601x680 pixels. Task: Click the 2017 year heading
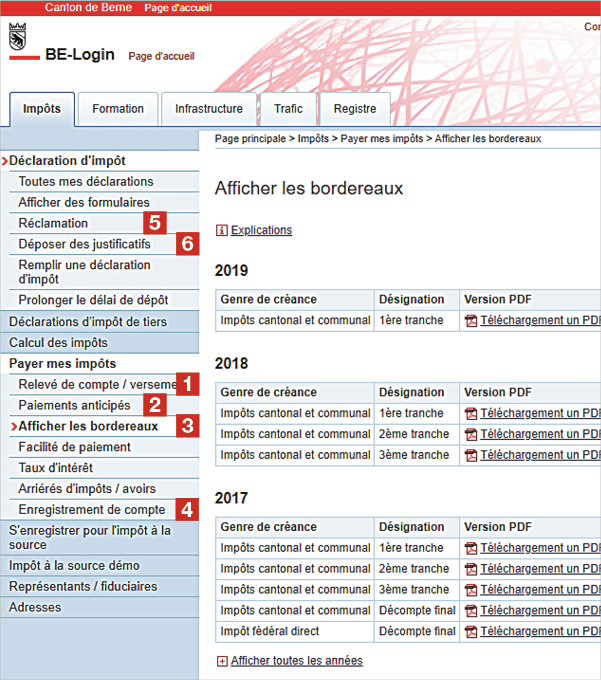click(x=232, y=498)
